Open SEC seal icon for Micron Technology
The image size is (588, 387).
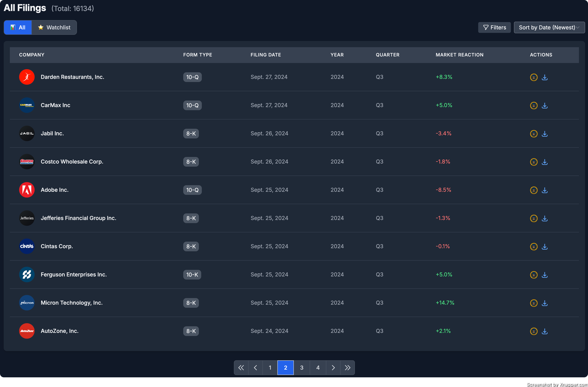point(534,303)
